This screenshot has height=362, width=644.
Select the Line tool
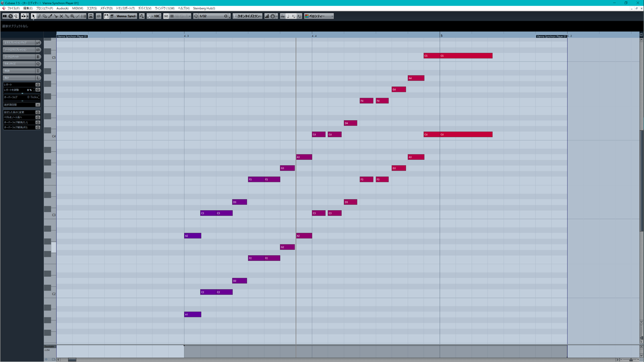pyautogui.click(x=78, y=16)
